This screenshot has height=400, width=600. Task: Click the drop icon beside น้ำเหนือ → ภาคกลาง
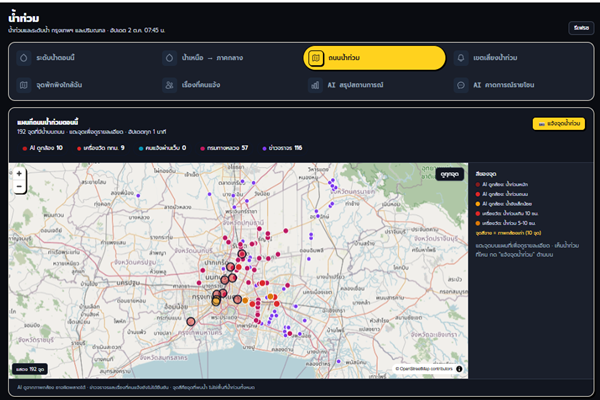[169, 58]
